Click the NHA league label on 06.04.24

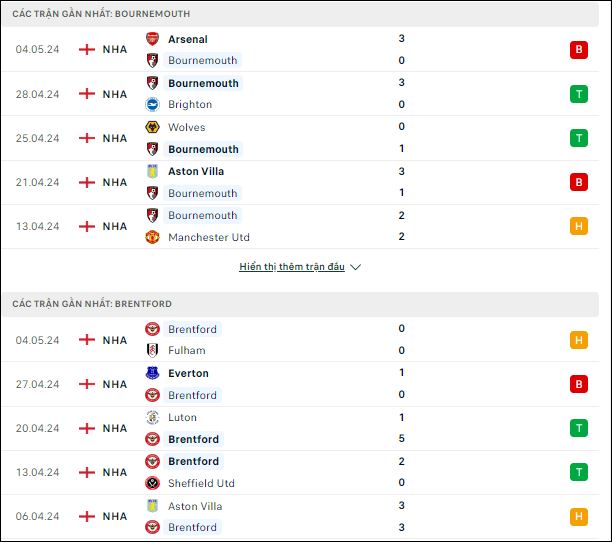pyautogui.click(x=115, y=516)
